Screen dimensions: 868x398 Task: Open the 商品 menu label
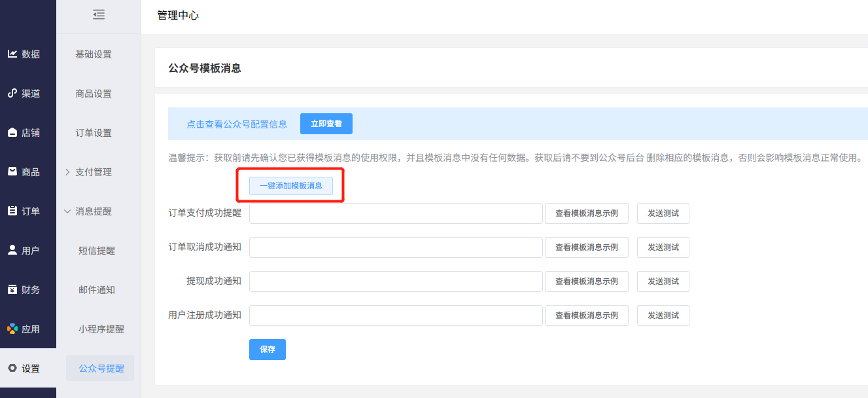pos(31,172)
